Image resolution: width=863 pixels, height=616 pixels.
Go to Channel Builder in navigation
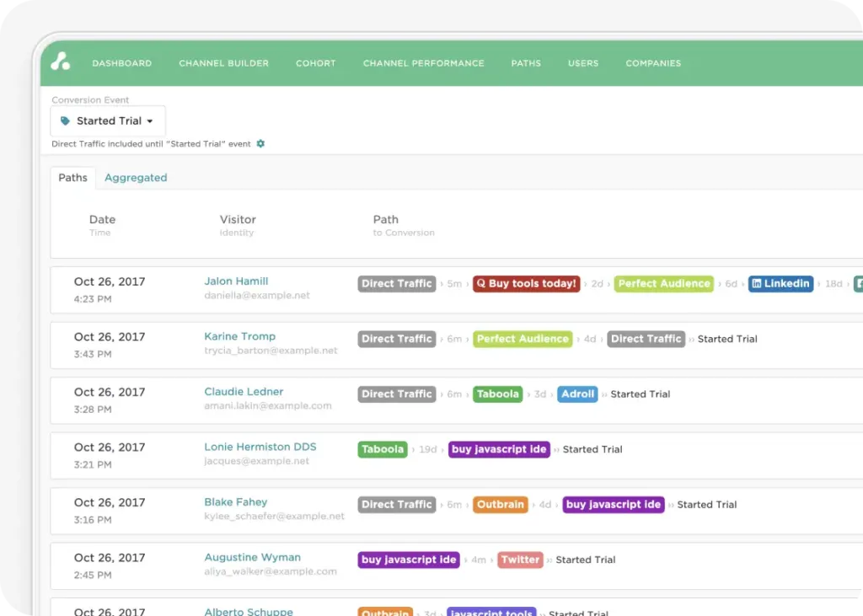pos(223,63)
